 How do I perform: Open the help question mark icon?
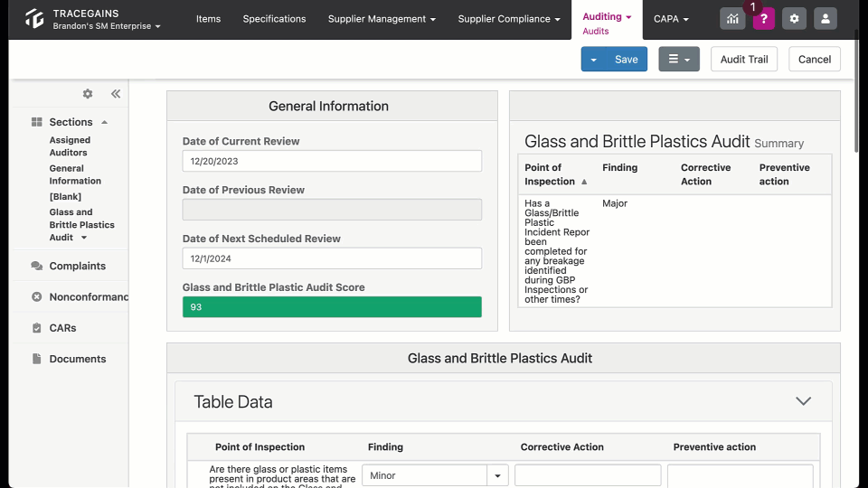pyautogui.click(x=763, y=19)
